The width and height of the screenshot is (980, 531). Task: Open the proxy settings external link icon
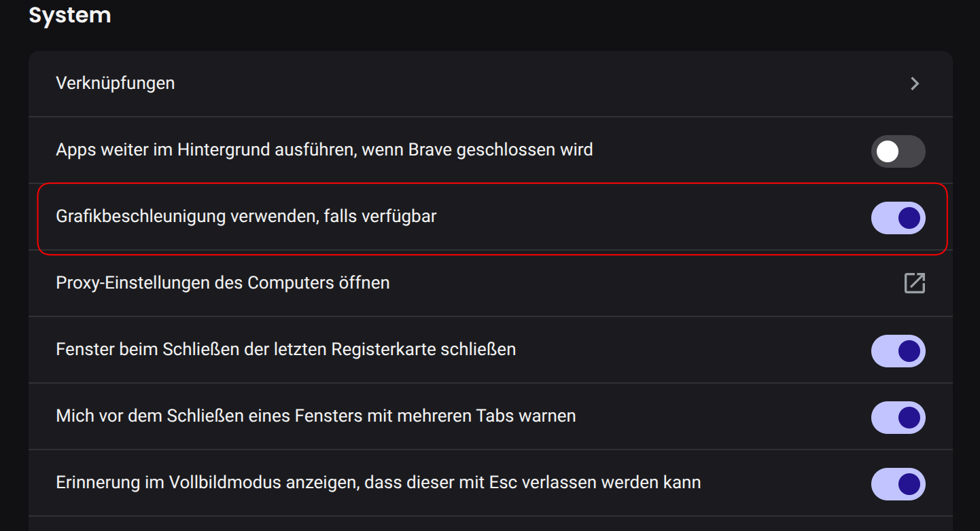click(x=915, y=283)
